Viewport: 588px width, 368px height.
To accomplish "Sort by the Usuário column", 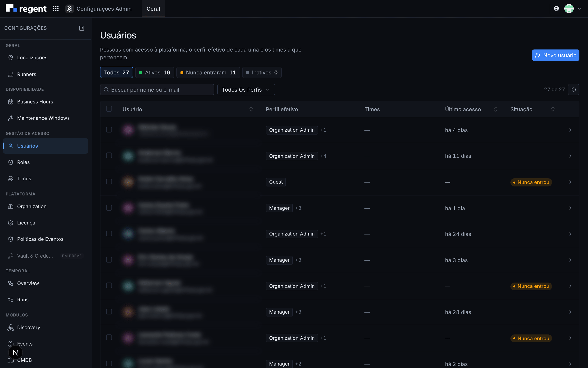I will pos(251,109).
